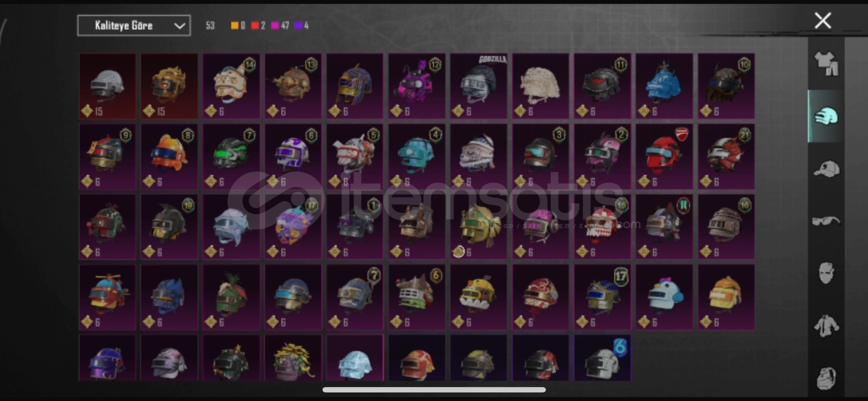The width and height of the screenshot is (868, 401).
Task: Open the 'Kaliteye Göre' sort dropdown
Action: 134,26
